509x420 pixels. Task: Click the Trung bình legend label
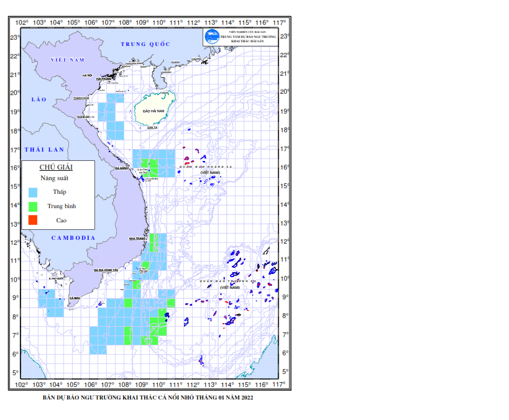62,206
